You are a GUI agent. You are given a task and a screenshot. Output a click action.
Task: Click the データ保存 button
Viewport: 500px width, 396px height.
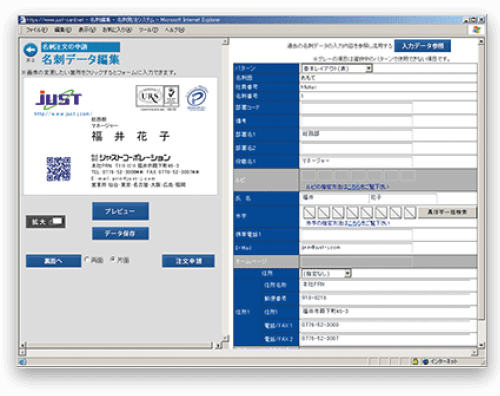point(120,233)
